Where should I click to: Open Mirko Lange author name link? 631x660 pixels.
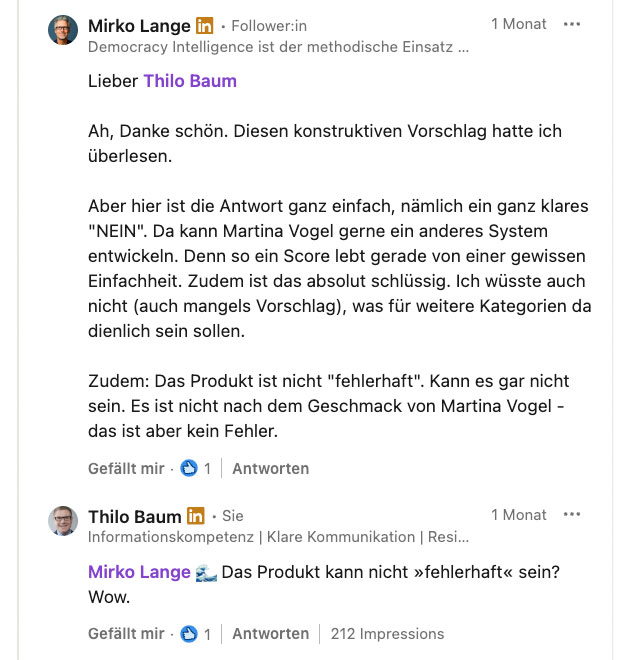click(x=139, y=25)
